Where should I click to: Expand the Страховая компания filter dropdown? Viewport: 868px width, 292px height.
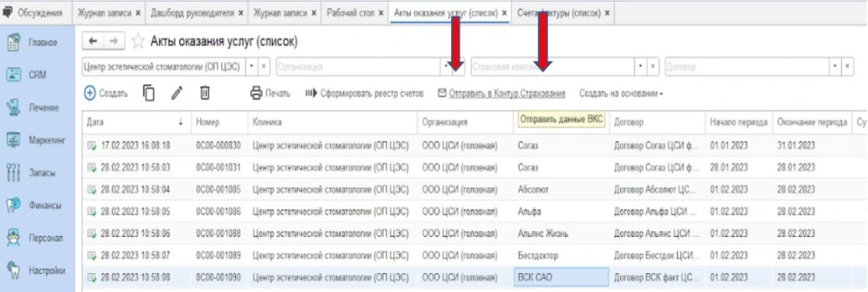point(641,67)
